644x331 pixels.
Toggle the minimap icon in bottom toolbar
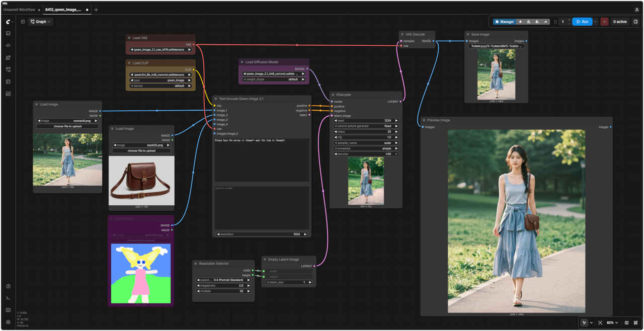point(626,322)
